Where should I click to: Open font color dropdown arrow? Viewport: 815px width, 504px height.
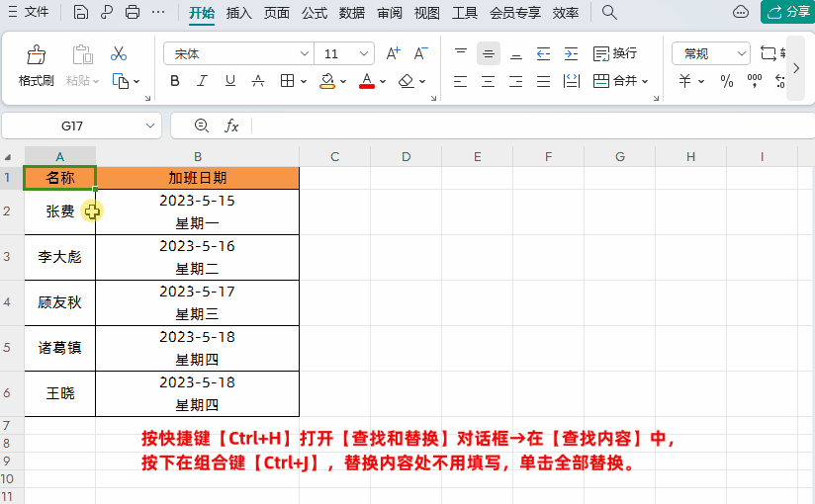(x=383, y=82)
